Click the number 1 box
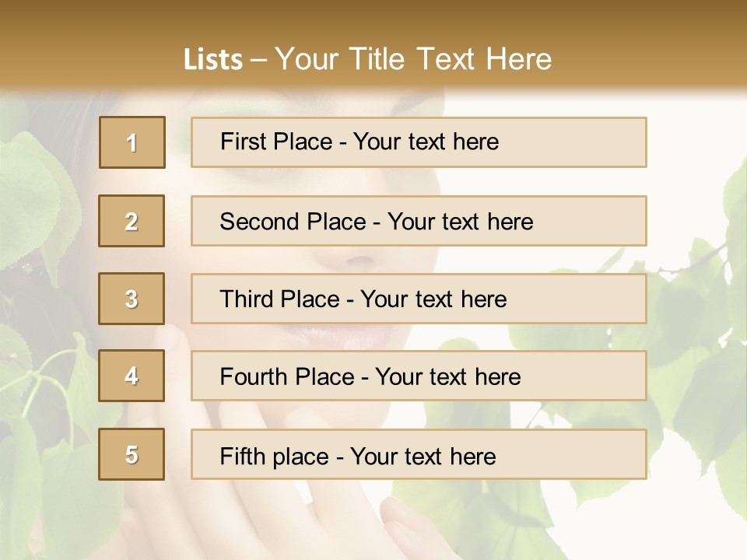The width and height of the screenshot is (747, 560). click(x=132, y=142)
